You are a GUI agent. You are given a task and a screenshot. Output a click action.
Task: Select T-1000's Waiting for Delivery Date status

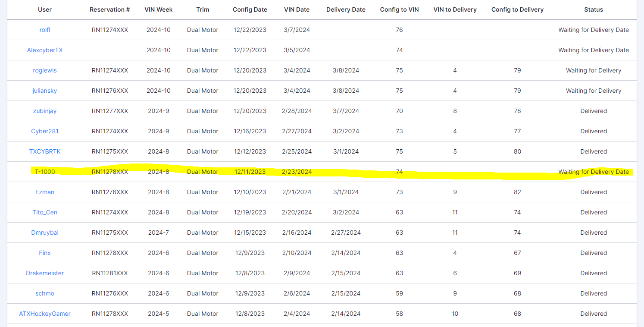click(x=594, y=172)
